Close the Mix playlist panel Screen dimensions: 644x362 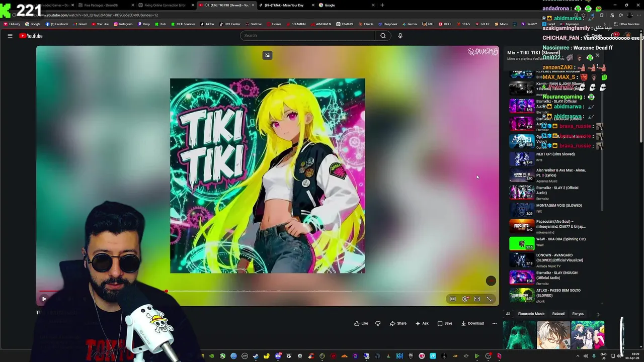coord(597,56)
